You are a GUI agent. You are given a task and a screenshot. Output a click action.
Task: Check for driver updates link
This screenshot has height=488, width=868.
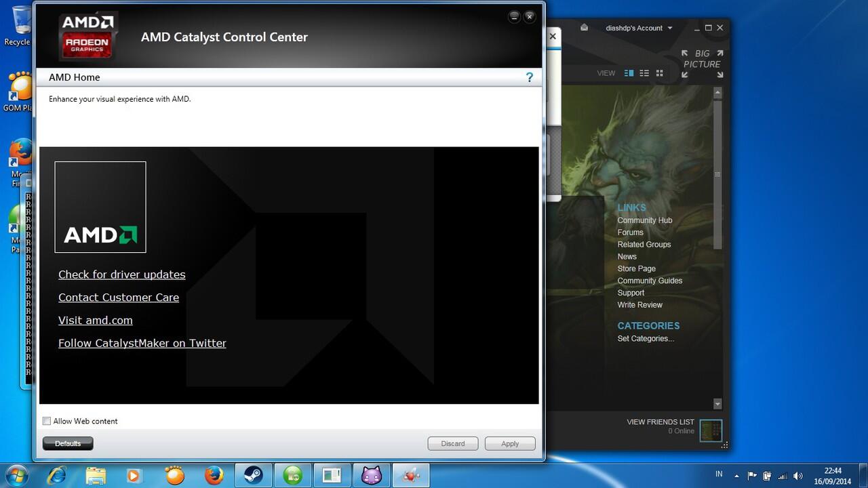pyautogui.click(x=121, y=274)
